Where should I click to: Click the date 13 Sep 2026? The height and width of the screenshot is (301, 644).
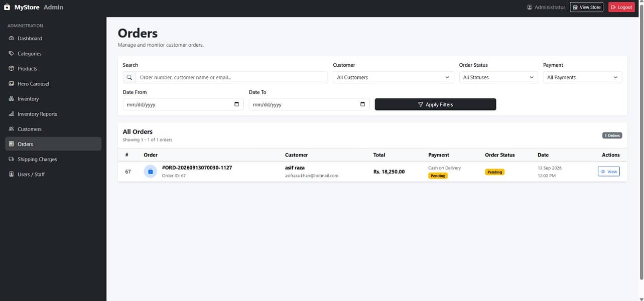(x=549, y=168)
